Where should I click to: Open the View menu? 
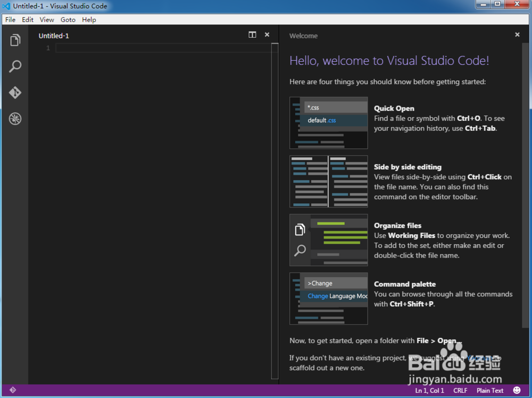click(x=46, y=20)
